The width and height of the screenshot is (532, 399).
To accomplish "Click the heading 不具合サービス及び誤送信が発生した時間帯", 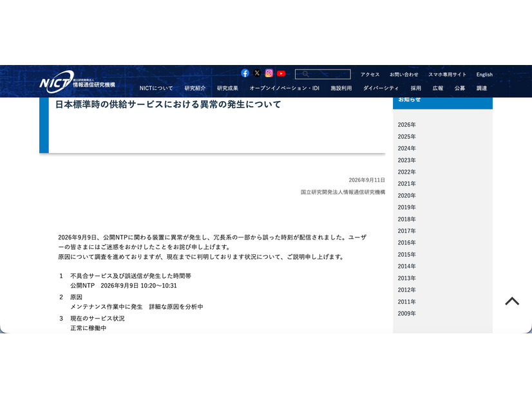I will (131, 276).
